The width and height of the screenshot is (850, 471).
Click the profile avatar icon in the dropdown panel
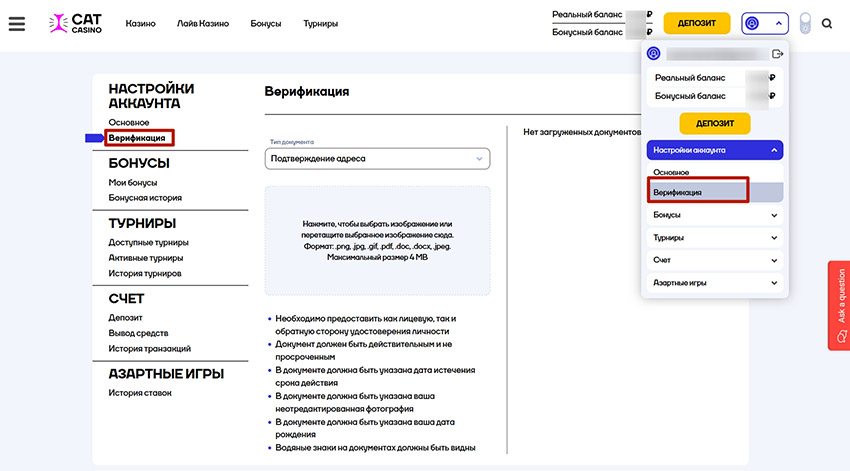[654, 54]
